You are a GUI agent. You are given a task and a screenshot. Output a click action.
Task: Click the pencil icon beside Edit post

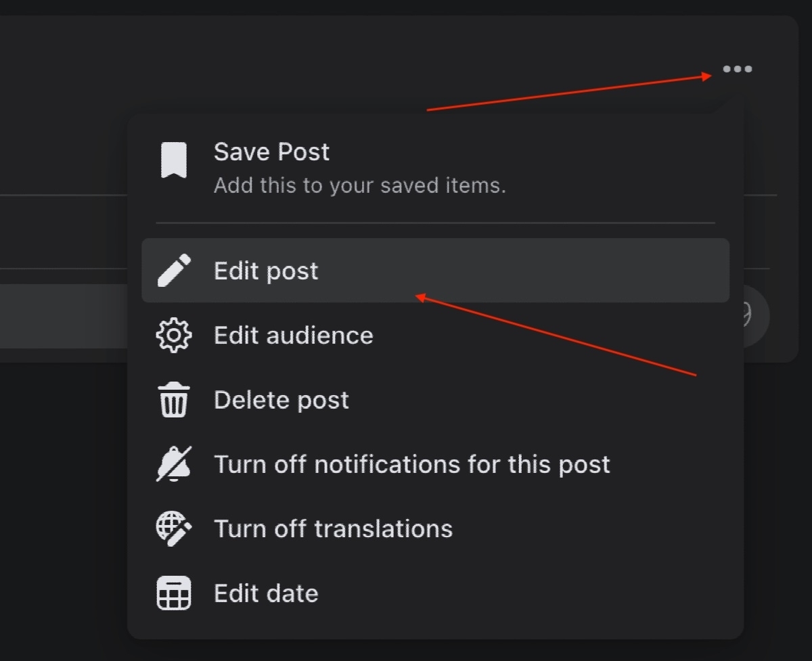(x=174, y=271)
